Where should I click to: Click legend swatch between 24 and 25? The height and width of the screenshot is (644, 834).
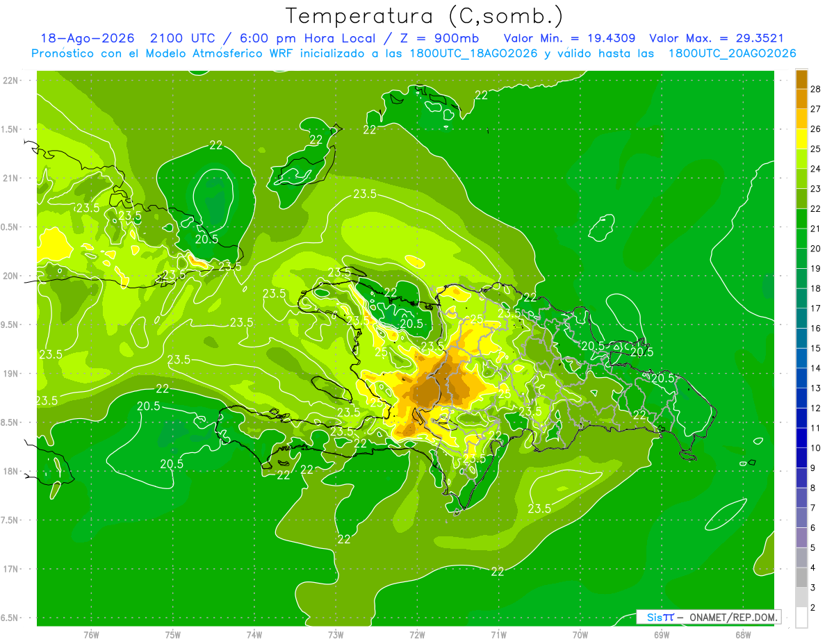click(x=801, y=159)
